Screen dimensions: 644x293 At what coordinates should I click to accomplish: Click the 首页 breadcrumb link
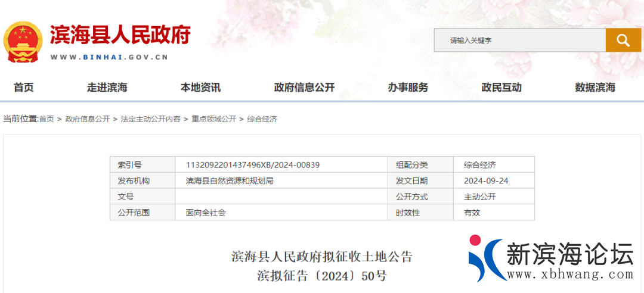[47, 119]
